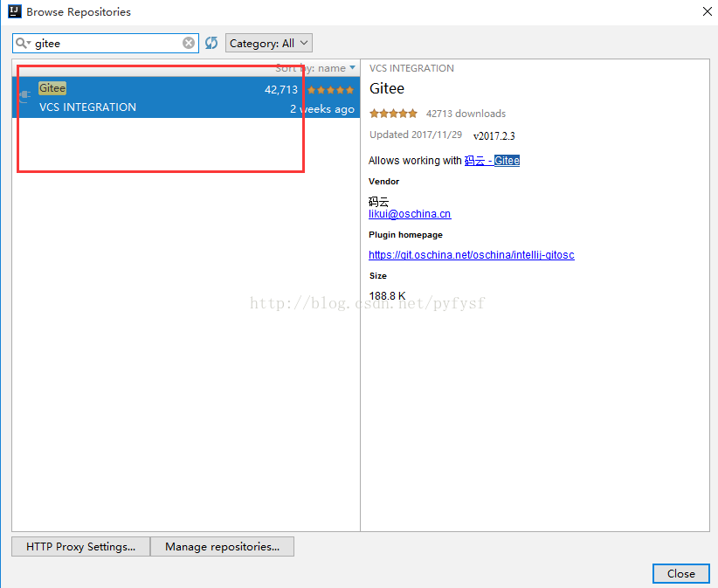Open the Category: All dropdown

(269, 43)
